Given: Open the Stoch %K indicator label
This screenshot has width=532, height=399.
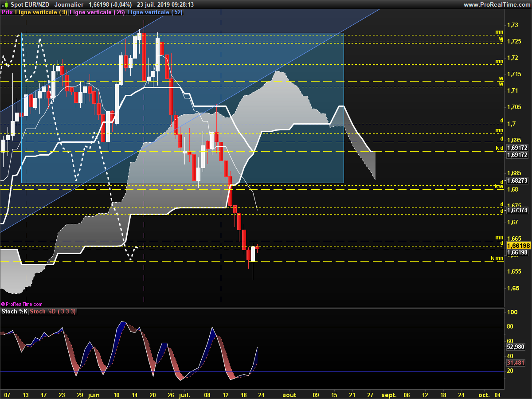Looking at the screenshot, I should coord(15,312).
